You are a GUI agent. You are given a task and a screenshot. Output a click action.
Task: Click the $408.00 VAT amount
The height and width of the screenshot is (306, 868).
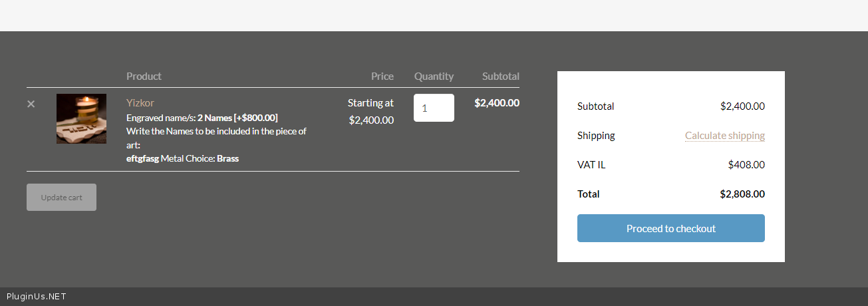[746, 165]
